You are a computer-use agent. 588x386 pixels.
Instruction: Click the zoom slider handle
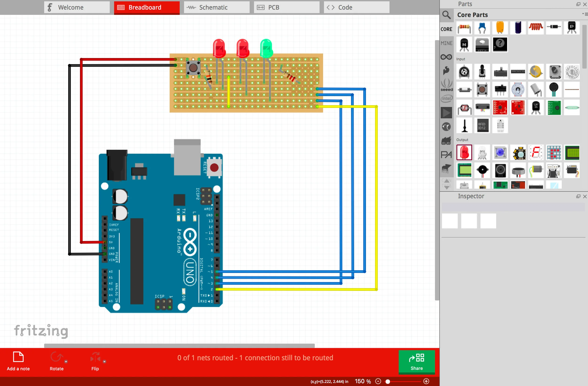pyautogui.click(x=388, y=382)
